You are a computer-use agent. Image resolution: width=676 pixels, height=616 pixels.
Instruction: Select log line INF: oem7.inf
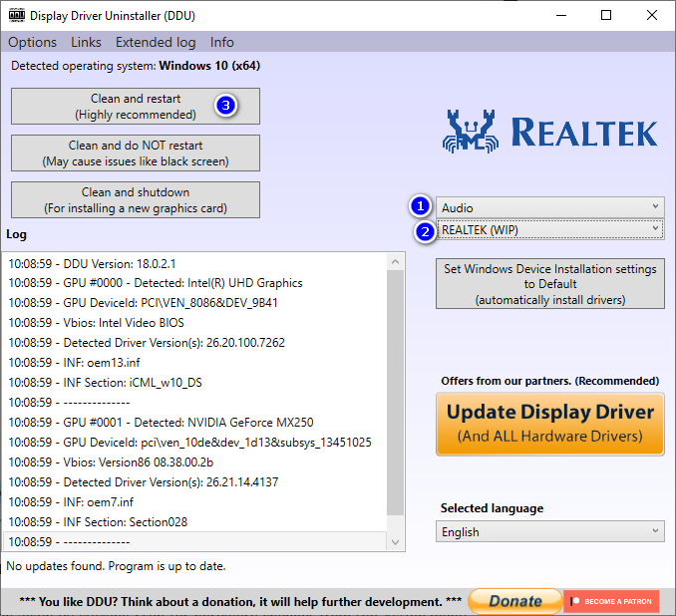pos(194,501)
